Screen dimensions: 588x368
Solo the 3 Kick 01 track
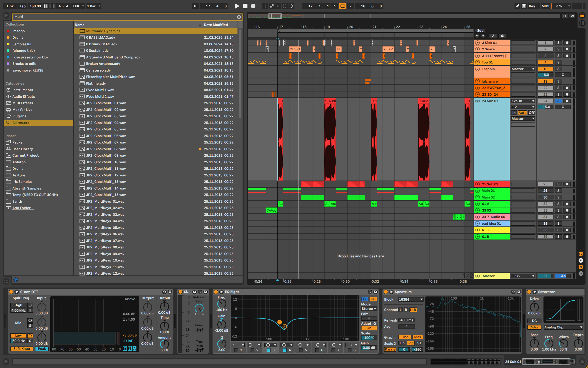tap(558, 43)
